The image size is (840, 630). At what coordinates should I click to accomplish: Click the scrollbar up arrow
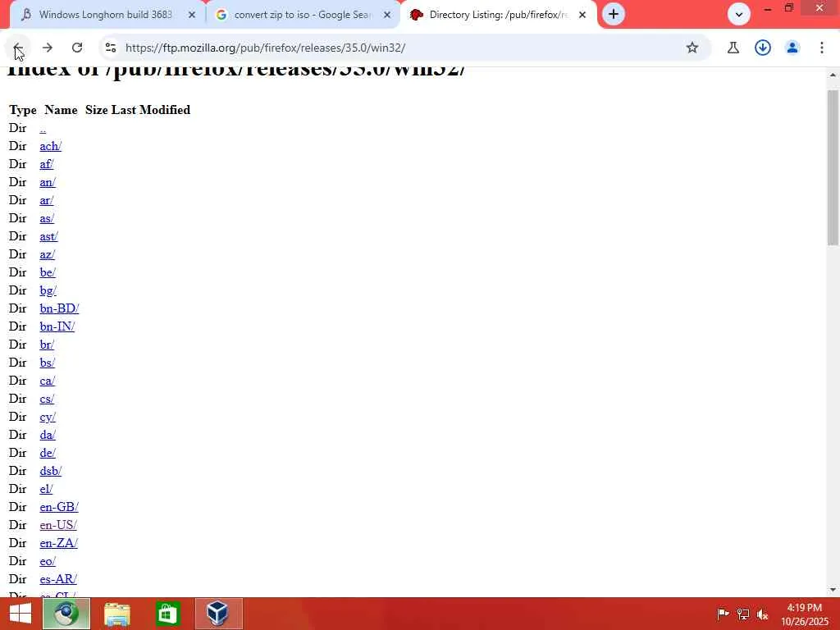click(x=833, y=75)
